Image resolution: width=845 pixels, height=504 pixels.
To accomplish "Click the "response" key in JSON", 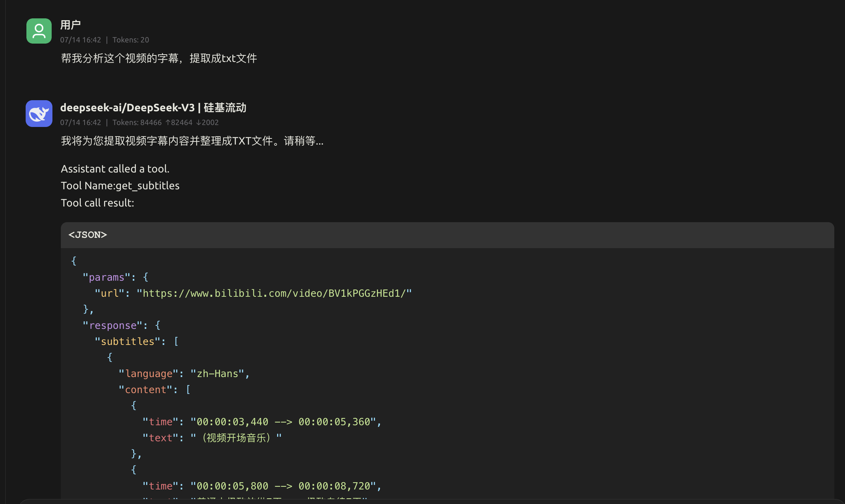I will coord(113,325).
